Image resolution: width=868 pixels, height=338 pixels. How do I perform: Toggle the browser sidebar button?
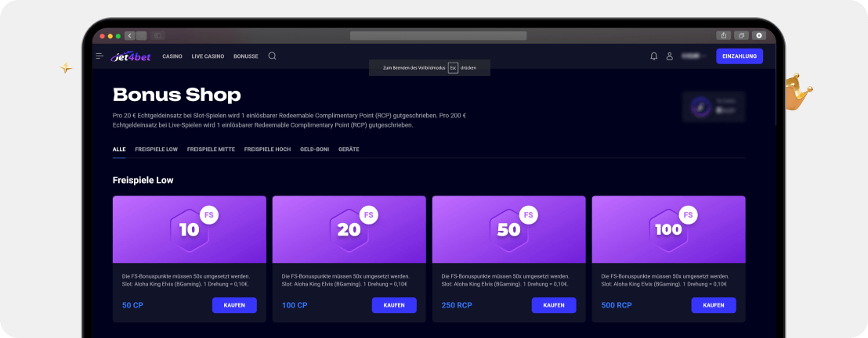click(157, 35)
